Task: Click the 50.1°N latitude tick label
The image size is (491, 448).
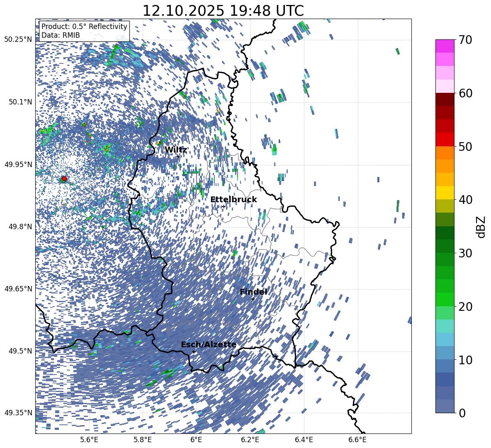Action: [x=20, y=102]
